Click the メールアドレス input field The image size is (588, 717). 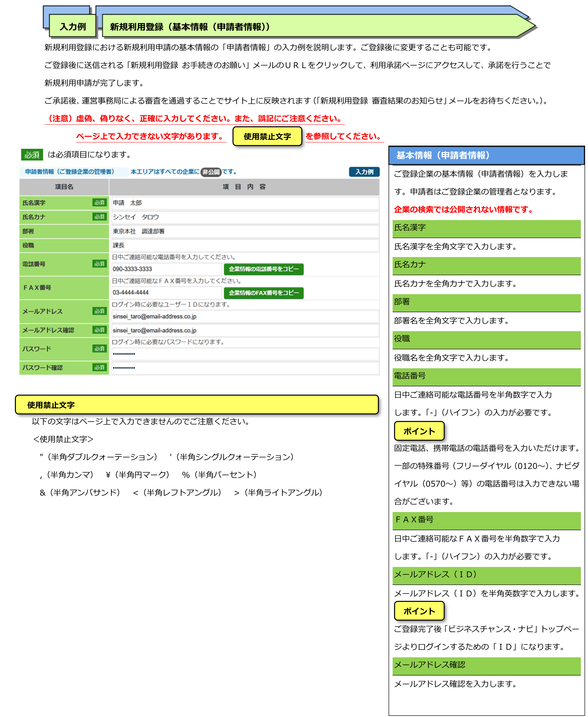(x=245, y=317)
